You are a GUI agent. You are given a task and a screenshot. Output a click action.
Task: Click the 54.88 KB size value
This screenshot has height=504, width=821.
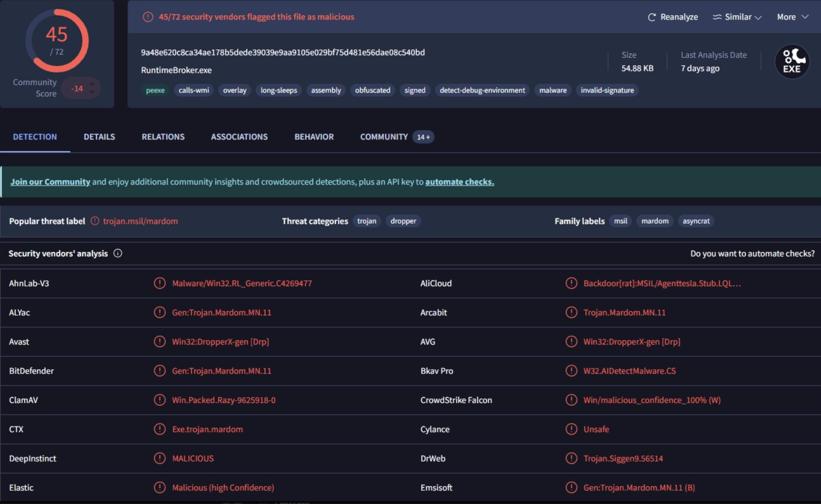point(637,68)
